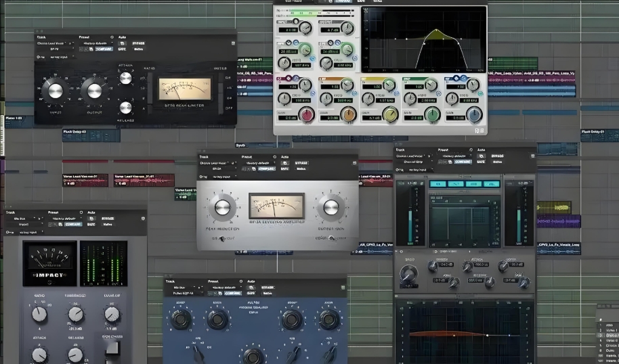This screenshot has width=619, height=364.
Task: Open the key input dropdown in BF76 window
Action: 60,57
